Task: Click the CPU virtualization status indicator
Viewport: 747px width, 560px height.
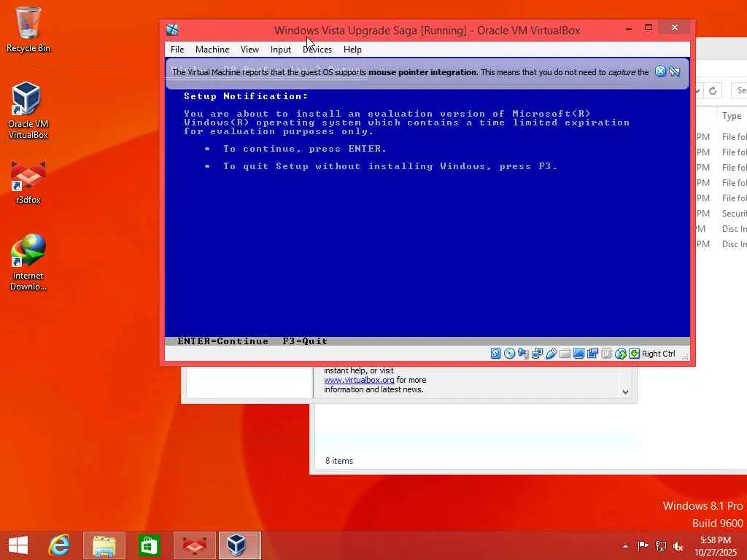Action: [x=606, y=354]
